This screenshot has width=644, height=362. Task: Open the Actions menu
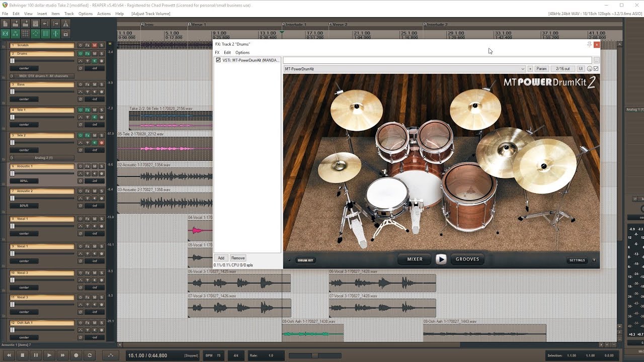pos(104,14)
